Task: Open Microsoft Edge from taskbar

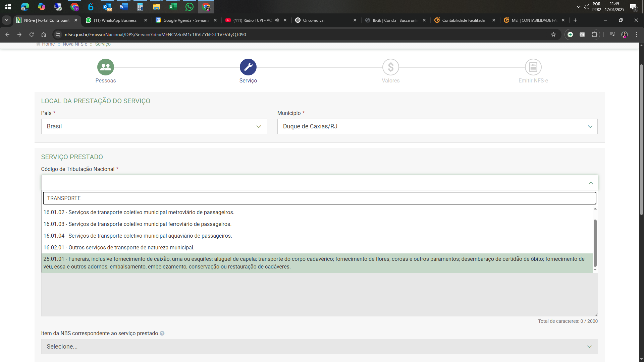Action: (x=25, y=7)
